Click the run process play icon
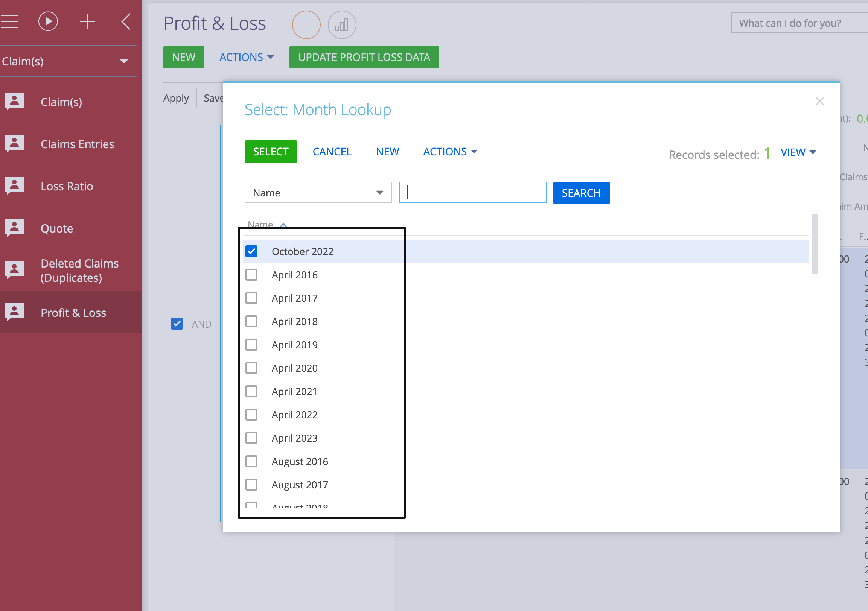This screenshot has width=868, height=611. [x=48, y=21]
